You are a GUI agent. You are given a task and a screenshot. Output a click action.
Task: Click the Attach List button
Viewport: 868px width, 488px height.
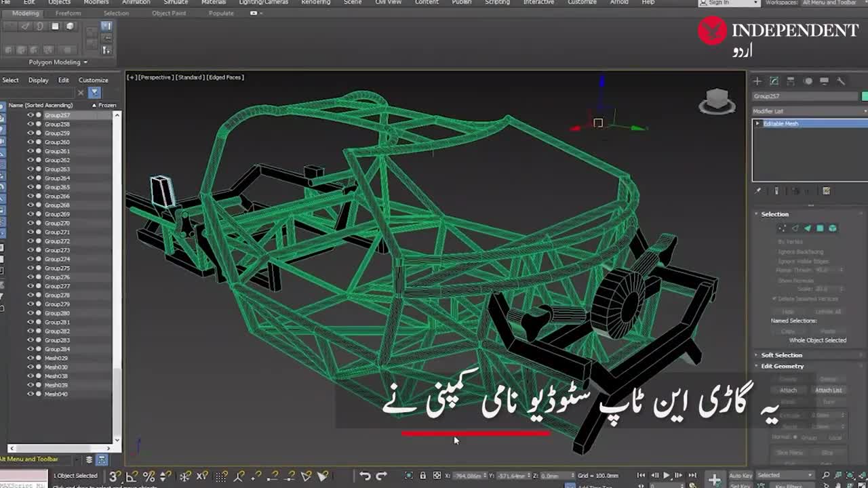click(828, 390)
